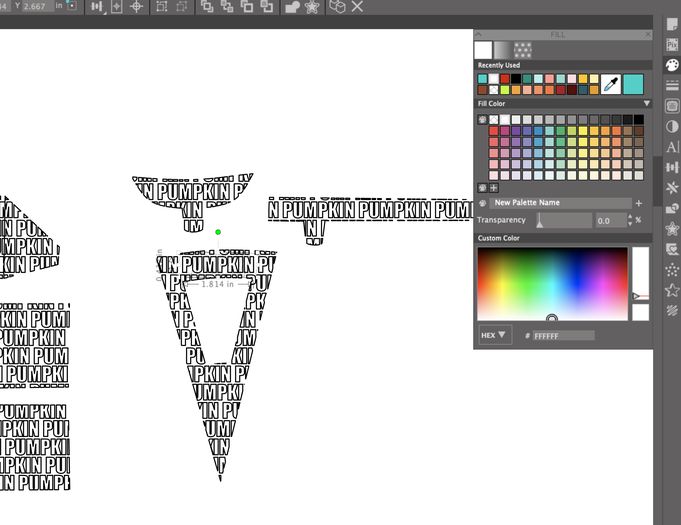Open the Fill palette panel icon
The image size is (681, 525).
672,64
